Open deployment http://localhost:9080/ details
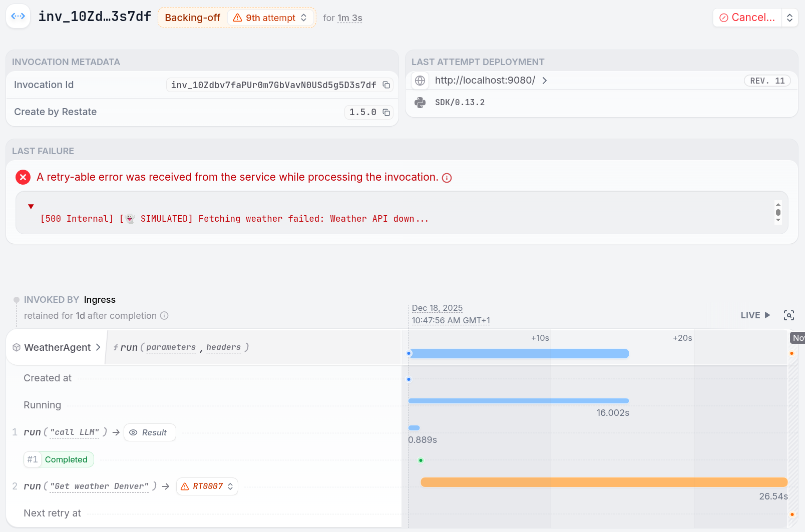The width and height of the screenshot is (805, 532). coord(491,81)
